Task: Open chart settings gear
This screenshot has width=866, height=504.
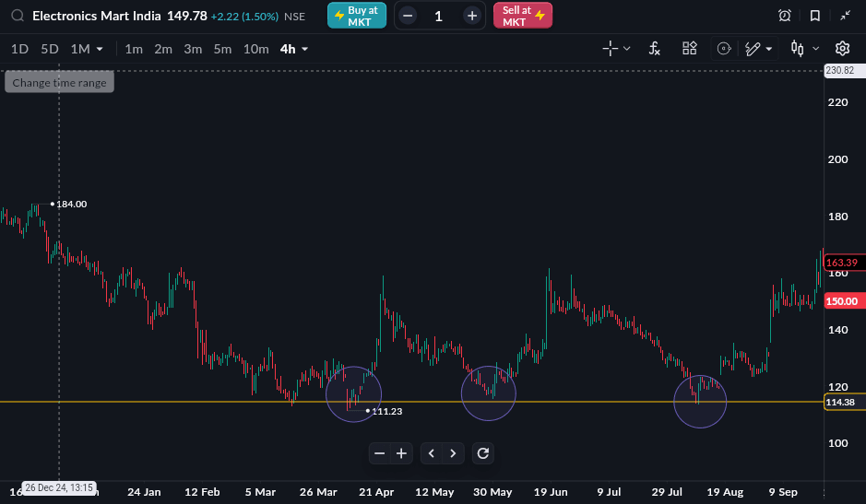Action: (842, 49)
